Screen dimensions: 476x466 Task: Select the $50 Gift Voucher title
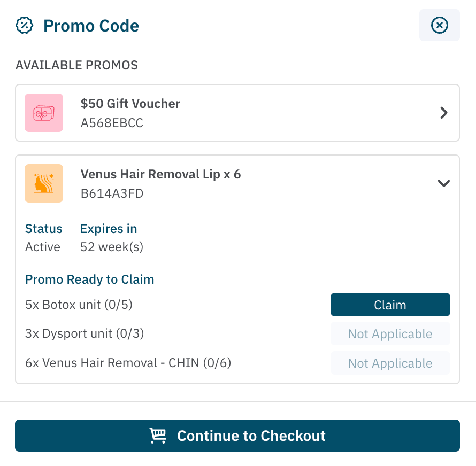click(130, 104)
